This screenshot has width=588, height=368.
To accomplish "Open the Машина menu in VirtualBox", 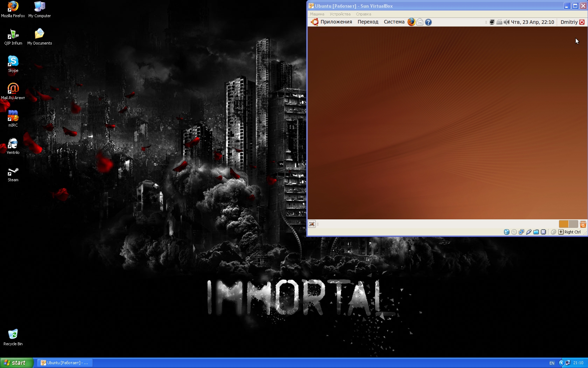I will (x=317, y=14).
